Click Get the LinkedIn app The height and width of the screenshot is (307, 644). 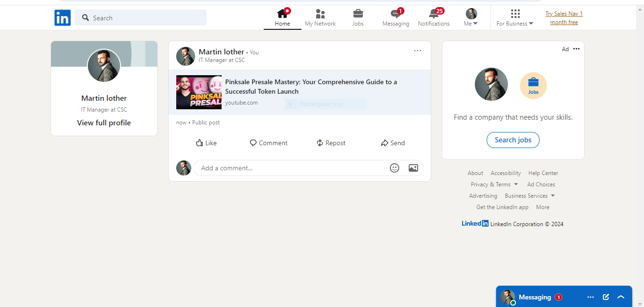pos(502,207)
